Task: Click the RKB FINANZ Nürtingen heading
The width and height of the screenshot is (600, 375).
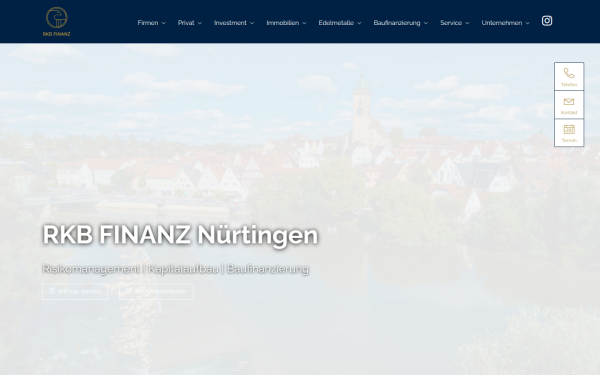Action: point(180,235)
